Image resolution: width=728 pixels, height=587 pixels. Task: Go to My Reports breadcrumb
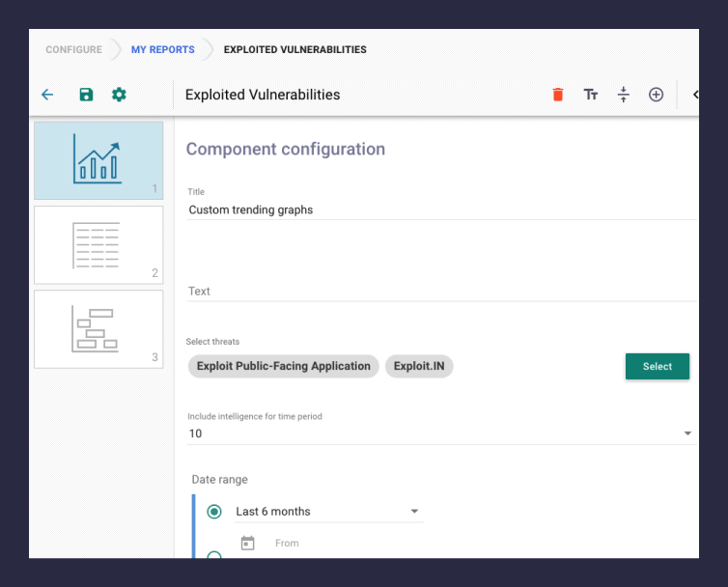(x=162, y=50)
